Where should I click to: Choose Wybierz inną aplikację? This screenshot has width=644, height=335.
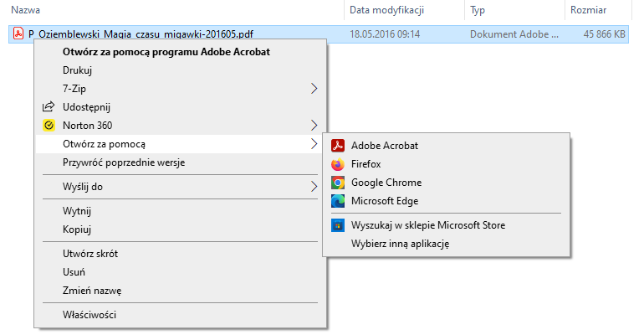(400, 244)
